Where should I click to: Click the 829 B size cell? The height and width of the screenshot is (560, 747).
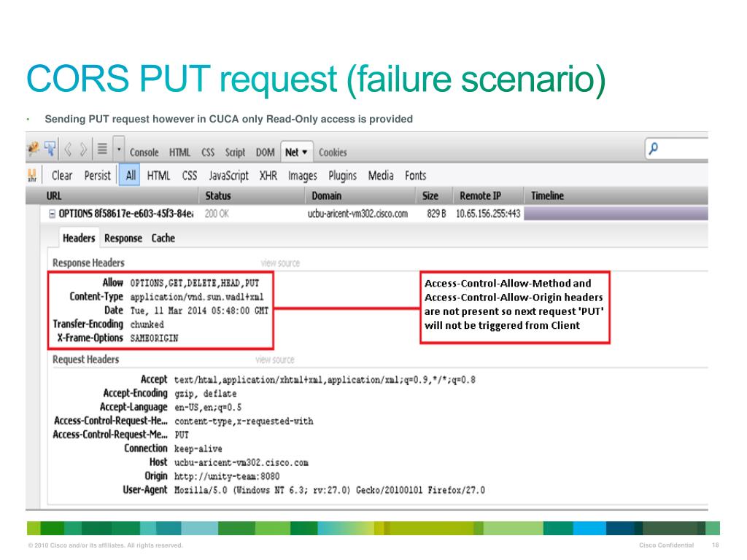(x=436, y=214)
